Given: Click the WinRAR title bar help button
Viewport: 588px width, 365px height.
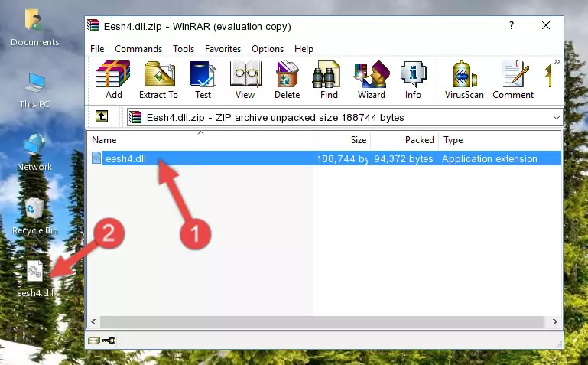Looking at the screenshot, I should tap(512, 25).
